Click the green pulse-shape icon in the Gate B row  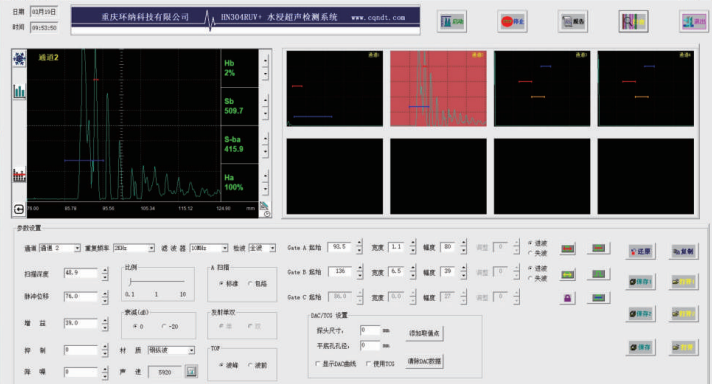coord(598,274)
